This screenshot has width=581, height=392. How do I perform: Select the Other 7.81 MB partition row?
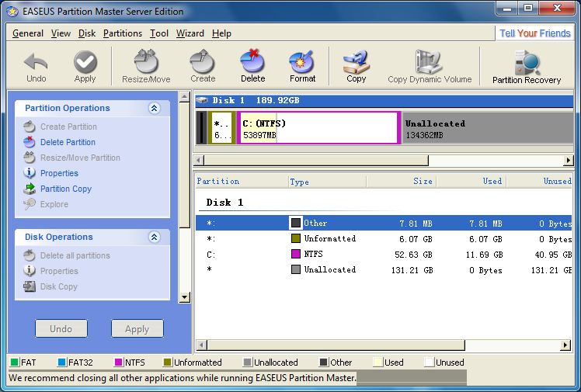pos(384,224)
